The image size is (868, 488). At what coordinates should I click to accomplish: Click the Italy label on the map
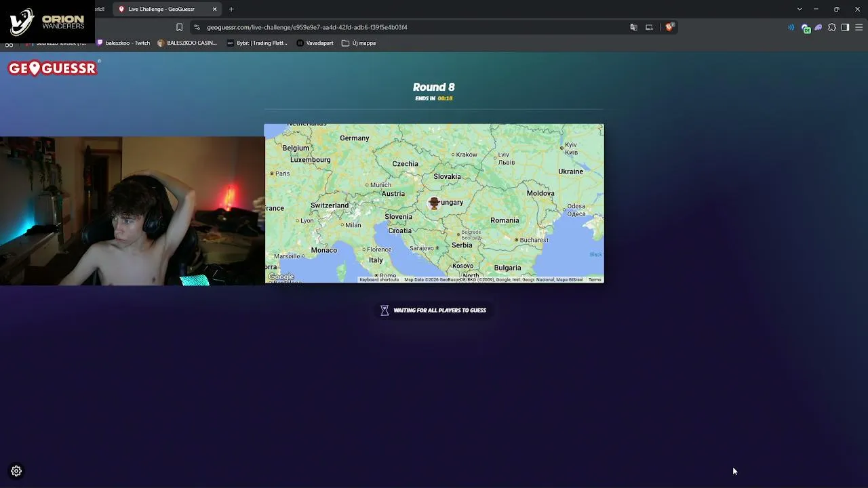(376, 260)
